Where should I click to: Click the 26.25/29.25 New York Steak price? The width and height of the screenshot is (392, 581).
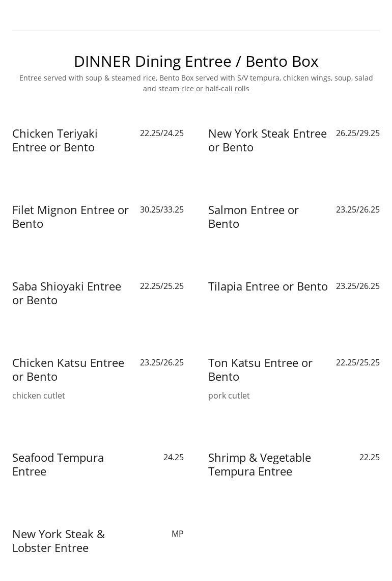(358, 133)
